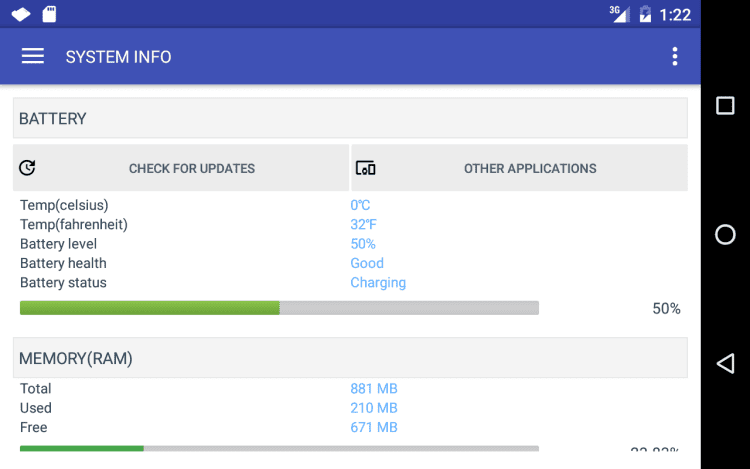
Task: Click the battery level progress bar
Action: tap(279, 308)
